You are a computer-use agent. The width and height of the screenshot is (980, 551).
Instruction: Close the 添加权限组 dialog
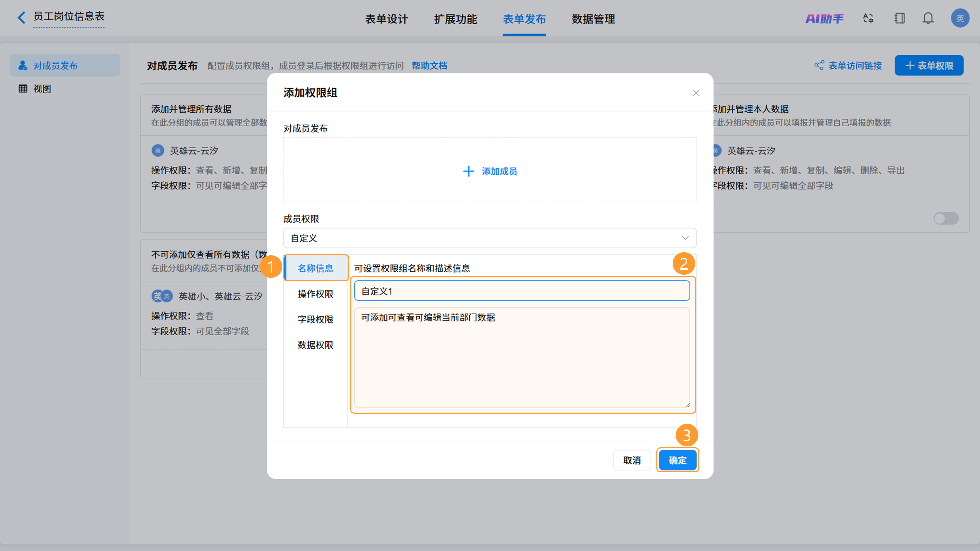pyautogui.click(x=696, y=93)
